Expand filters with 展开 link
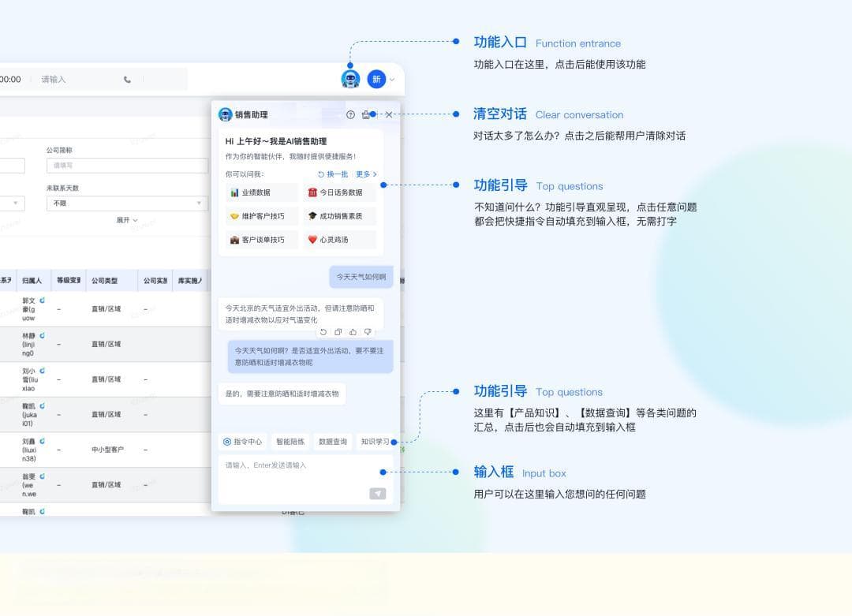The width and height of the screenshot is (852, 616). click(127, 220)
